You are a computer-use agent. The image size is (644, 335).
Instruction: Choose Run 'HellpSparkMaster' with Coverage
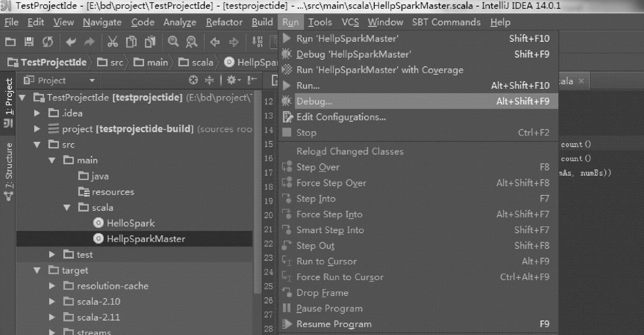418,70
